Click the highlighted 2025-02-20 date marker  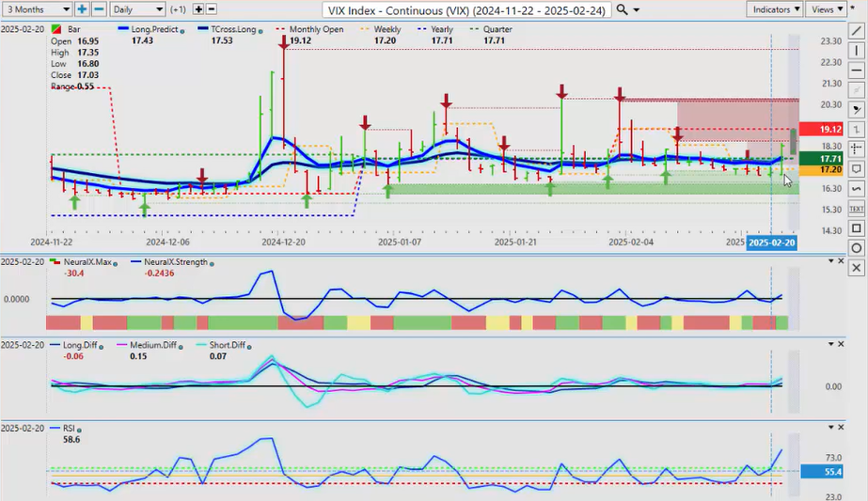[x=772, y=243]
